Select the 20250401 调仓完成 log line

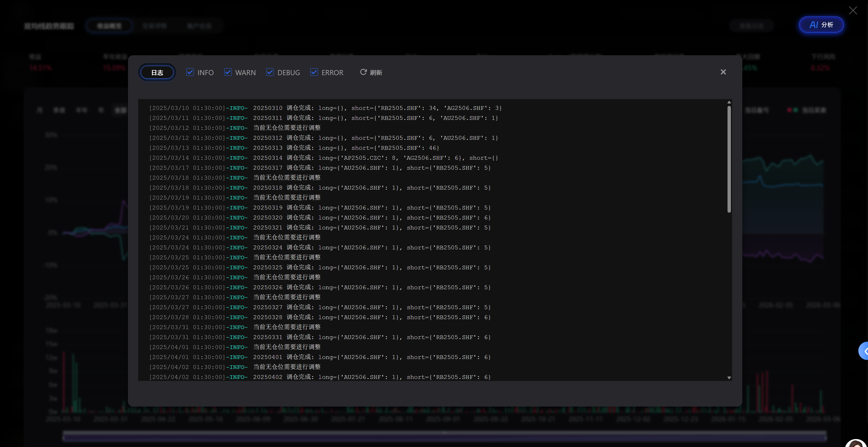point(320,357)
